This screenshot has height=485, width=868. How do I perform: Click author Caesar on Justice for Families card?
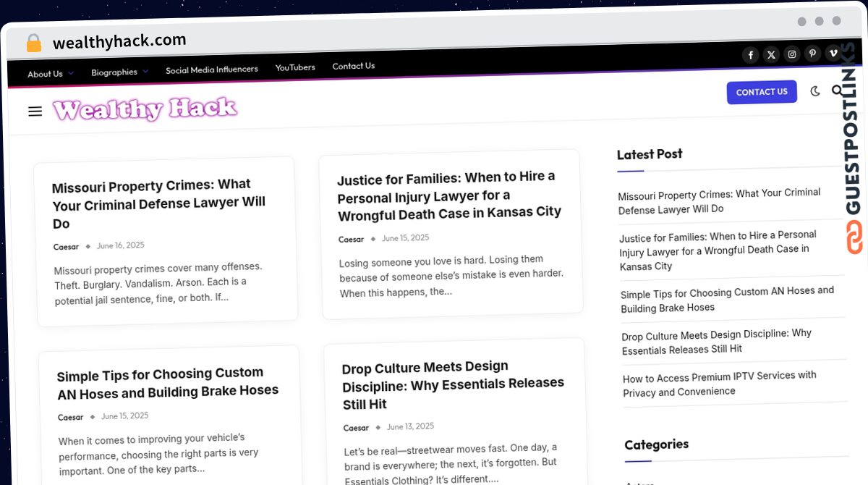coord(351,239)
